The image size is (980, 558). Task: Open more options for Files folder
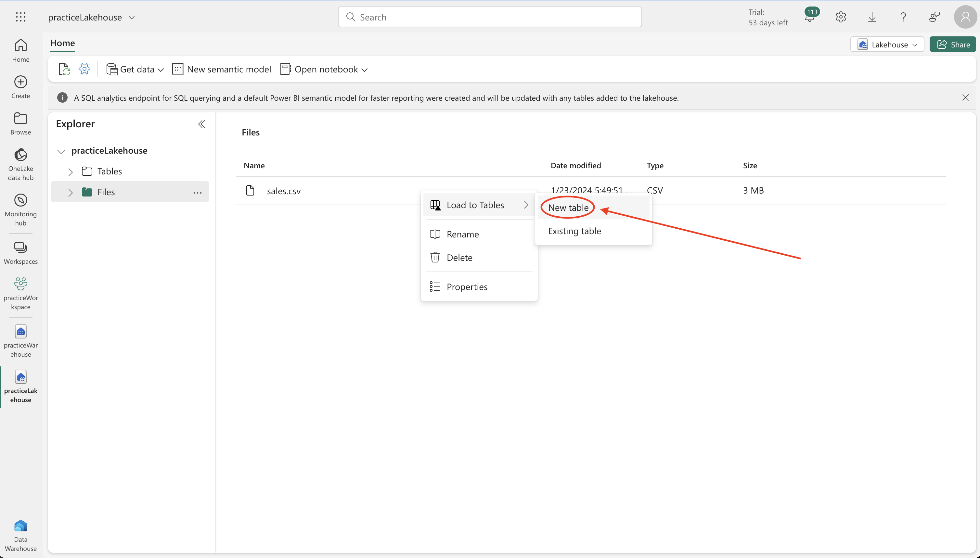[198, 193]
